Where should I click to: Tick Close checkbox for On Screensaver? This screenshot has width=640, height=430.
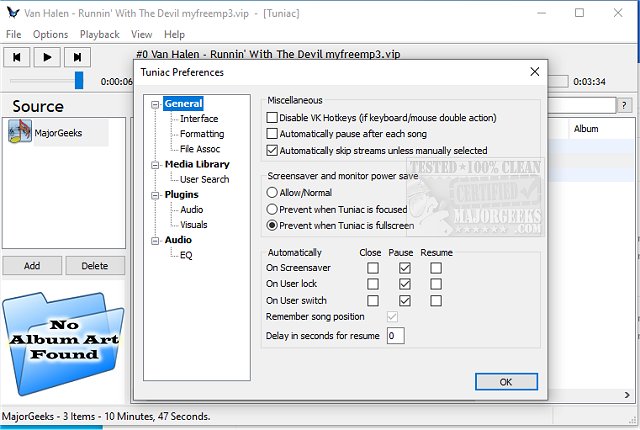click(373, 268)
